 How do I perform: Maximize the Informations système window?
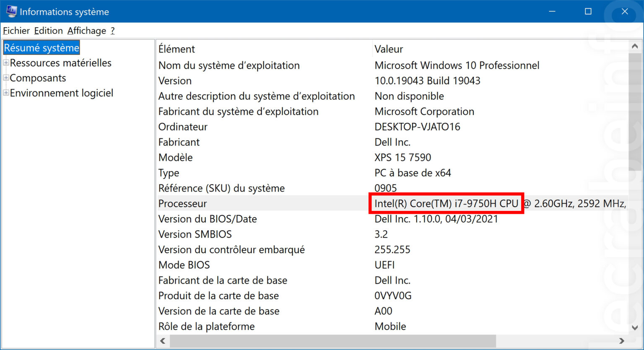tap(588, 11)
